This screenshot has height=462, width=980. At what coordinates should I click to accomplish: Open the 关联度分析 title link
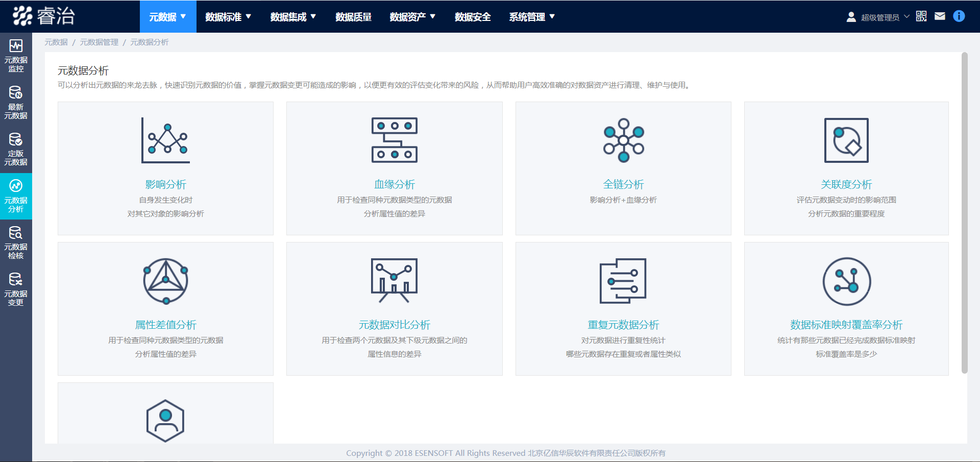[846, 184]
